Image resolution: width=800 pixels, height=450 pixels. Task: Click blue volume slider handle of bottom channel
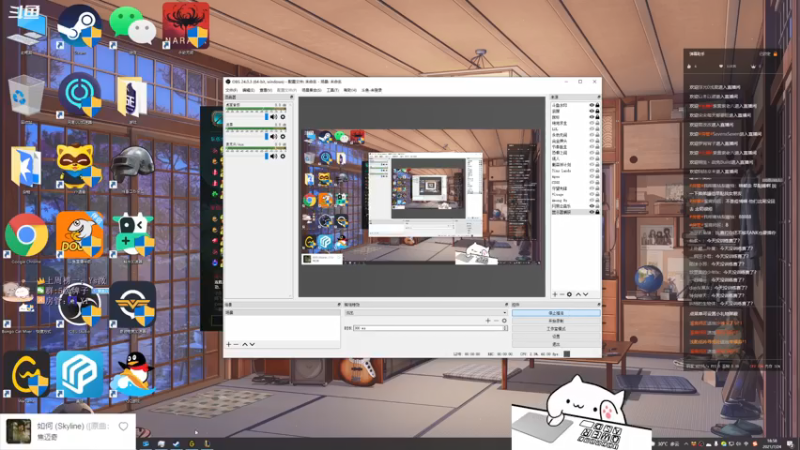click(x=266, y=156)
